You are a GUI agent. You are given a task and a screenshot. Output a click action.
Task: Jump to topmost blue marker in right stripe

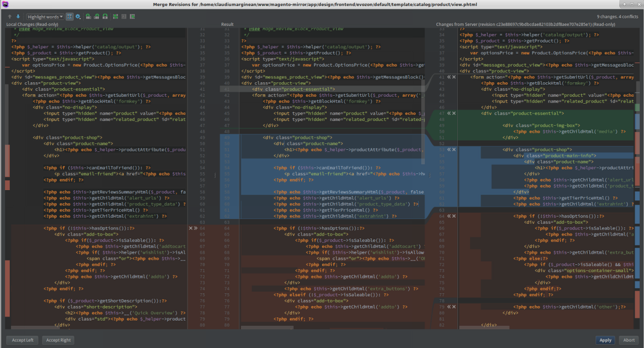(x=638, y=121)
